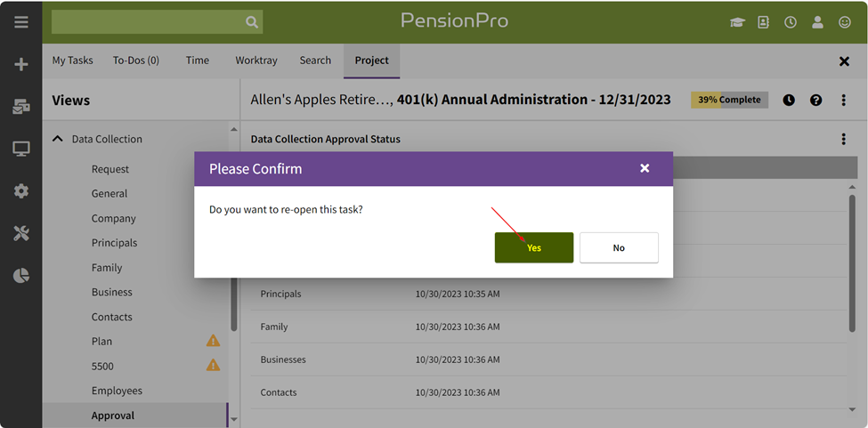The width and height of the screenshot is (868, 428).
Task: Open project options three-dot menu
Action: [844, 100]
